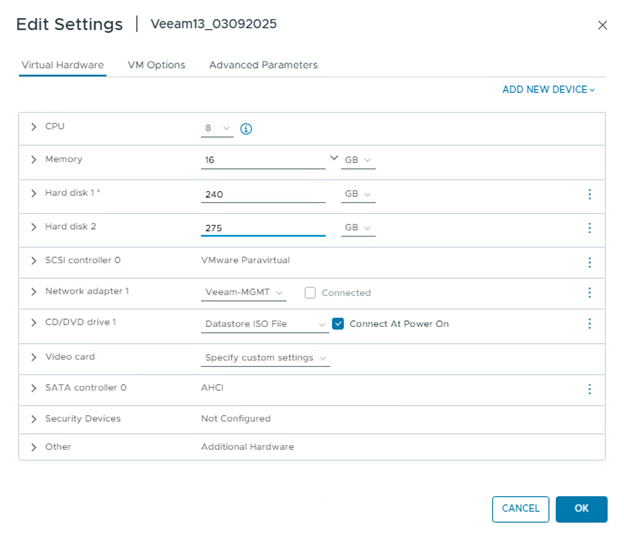Open SCSI controller 0 actions menu
This screenshot has width=624, height=539.
[x=589, y=262]
